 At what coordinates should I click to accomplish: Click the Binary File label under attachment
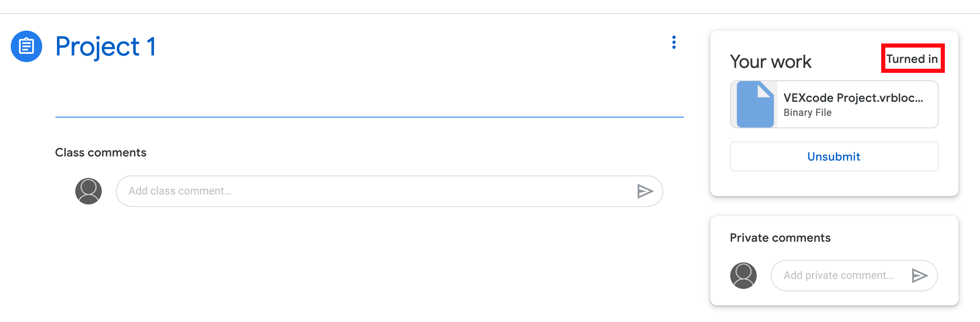(807, 112)
